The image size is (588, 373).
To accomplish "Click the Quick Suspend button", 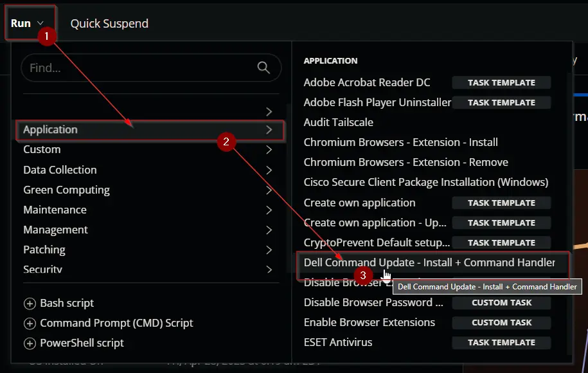I will coord(109,24).
